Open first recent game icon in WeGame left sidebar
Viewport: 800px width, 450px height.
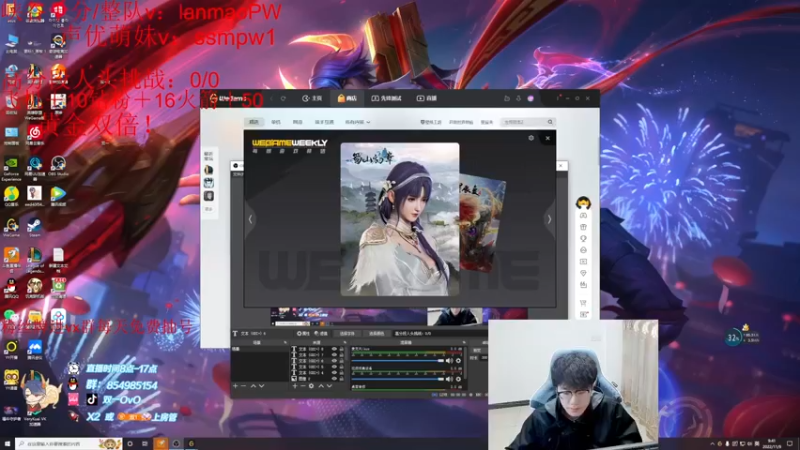click(x=209, y=169)
